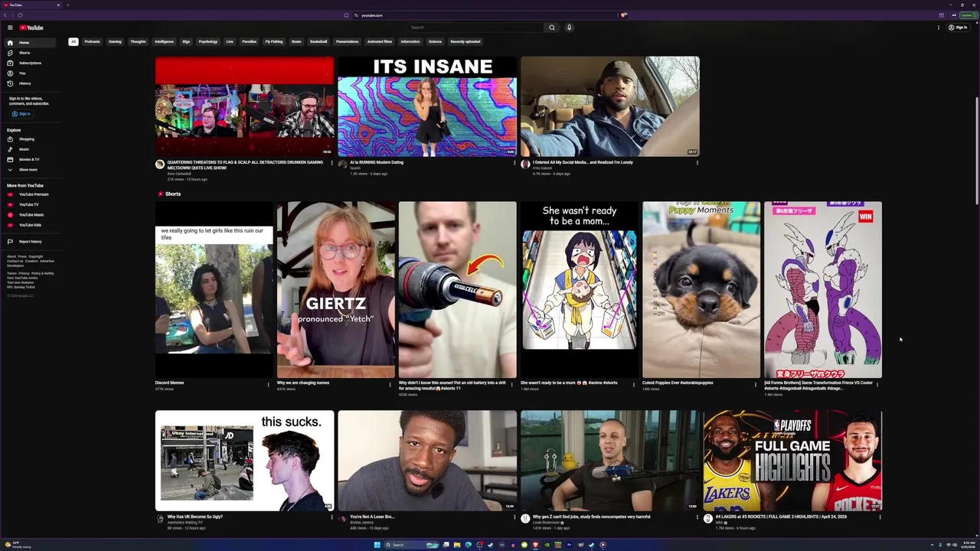This screenshot has width=980, height=551.
Task: Open the man-in-car video thumbnail
Action: [610, 106]
